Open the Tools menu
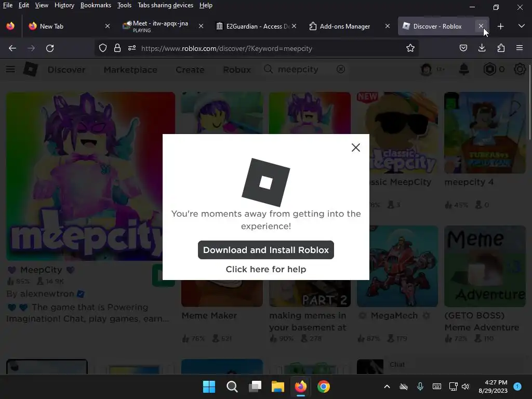Viewport: 532px width, 399px height. pyautogui.click(x=124, y=5)
